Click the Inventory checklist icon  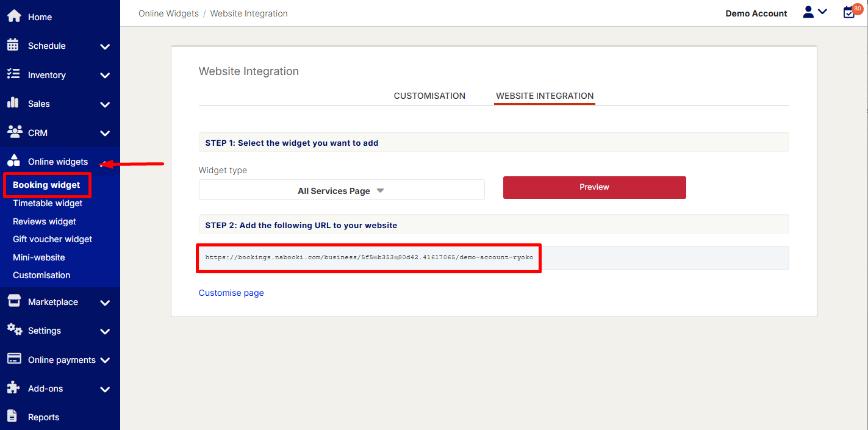(x=13, y=74)
